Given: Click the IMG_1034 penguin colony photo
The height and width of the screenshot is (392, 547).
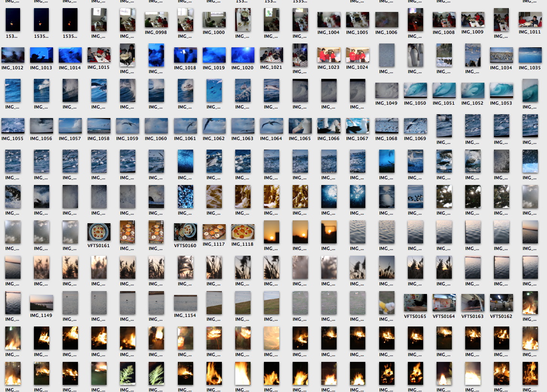Looking at the screenshot, I should click(501, 55).
